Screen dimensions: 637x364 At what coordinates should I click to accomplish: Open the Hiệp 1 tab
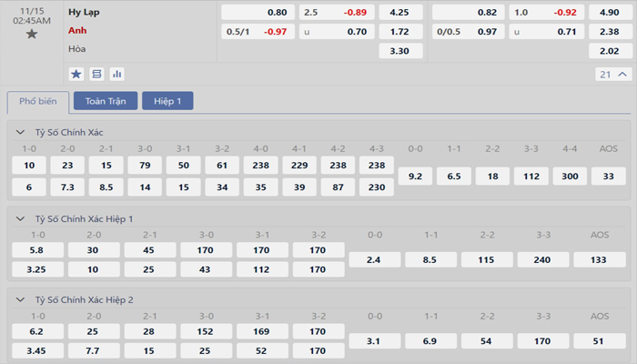[167, 101]
